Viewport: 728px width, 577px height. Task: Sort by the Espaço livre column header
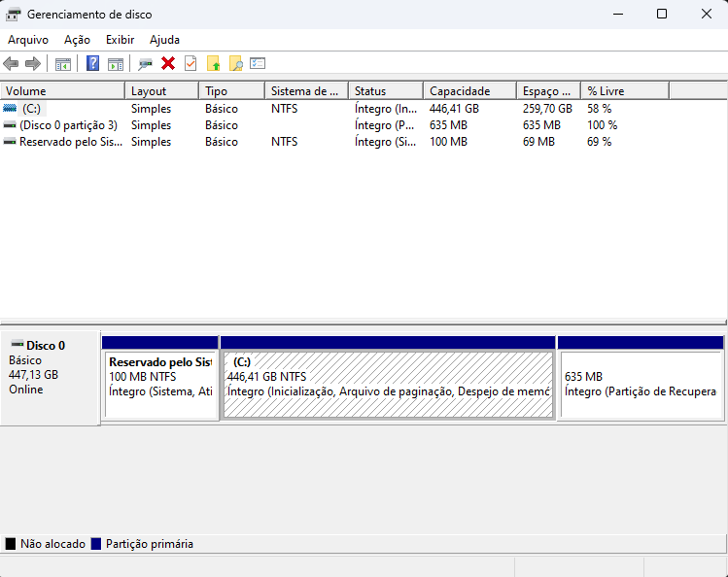pos(549,91)
